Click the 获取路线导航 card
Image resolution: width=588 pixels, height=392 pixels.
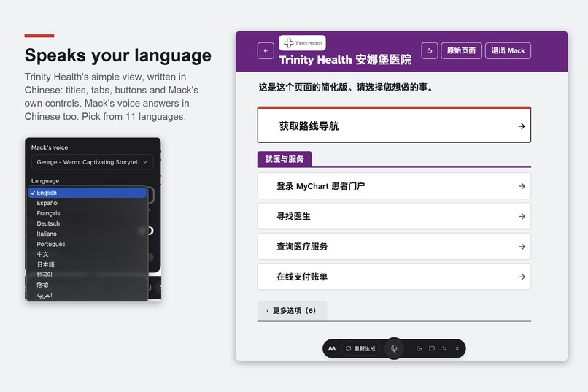click(394, 125)
